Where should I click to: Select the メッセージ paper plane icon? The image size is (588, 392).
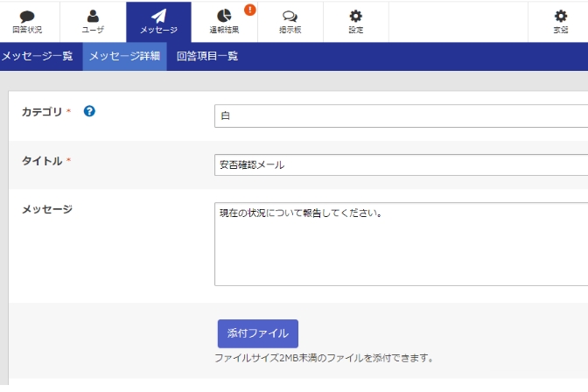(158, 16)
